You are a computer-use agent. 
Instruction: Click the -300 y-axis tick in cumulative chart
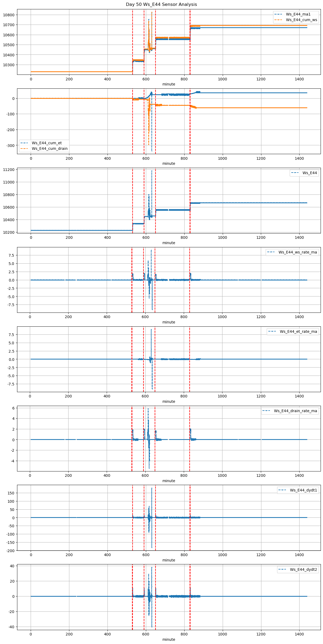10,146
